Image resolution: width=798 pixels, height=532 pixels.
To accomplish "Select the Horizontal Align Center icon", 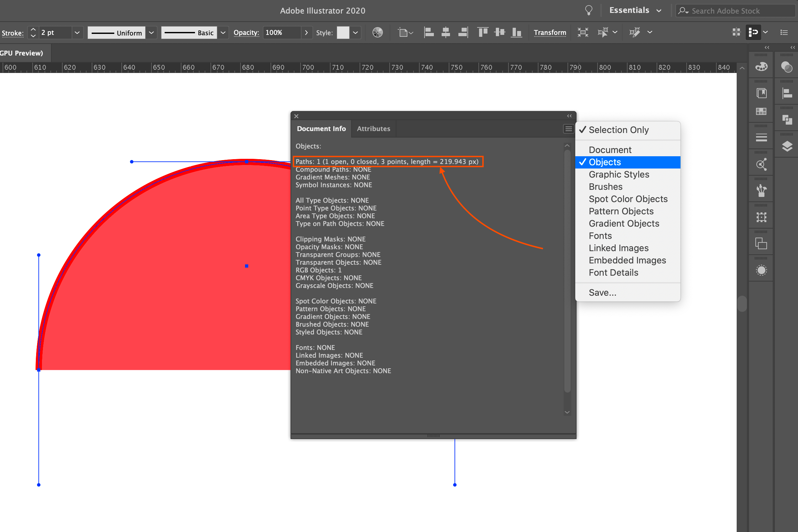I will pos(445,32).
